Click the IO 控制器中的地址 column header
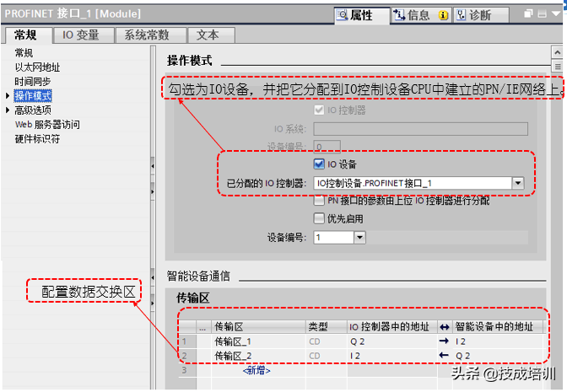The width and height of the screenshot is (567, 392). pos(392,326)
